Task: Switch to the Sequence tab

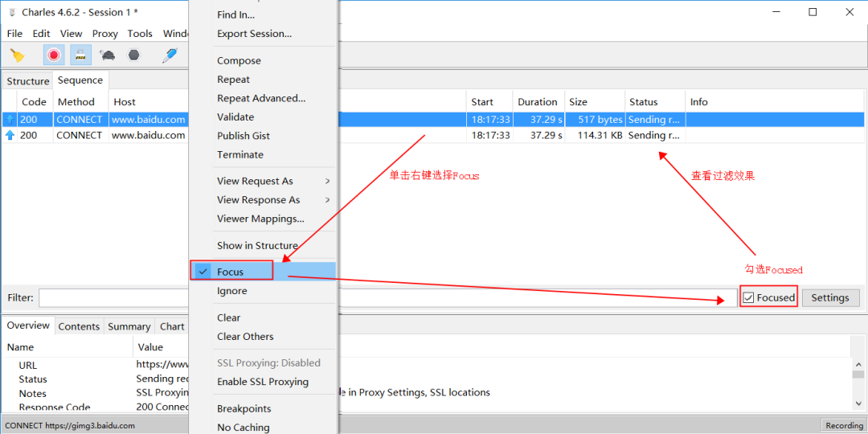Action: click(80, 80)
